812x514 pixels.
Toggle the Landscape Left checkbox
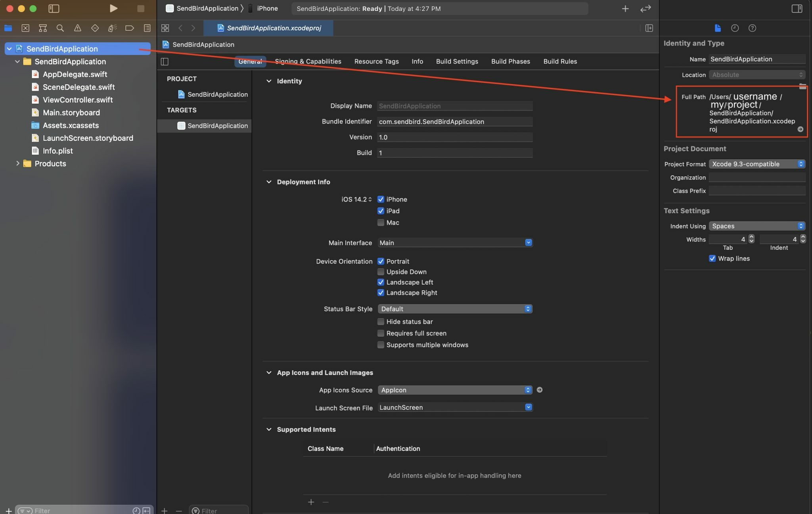coord(381,282)
